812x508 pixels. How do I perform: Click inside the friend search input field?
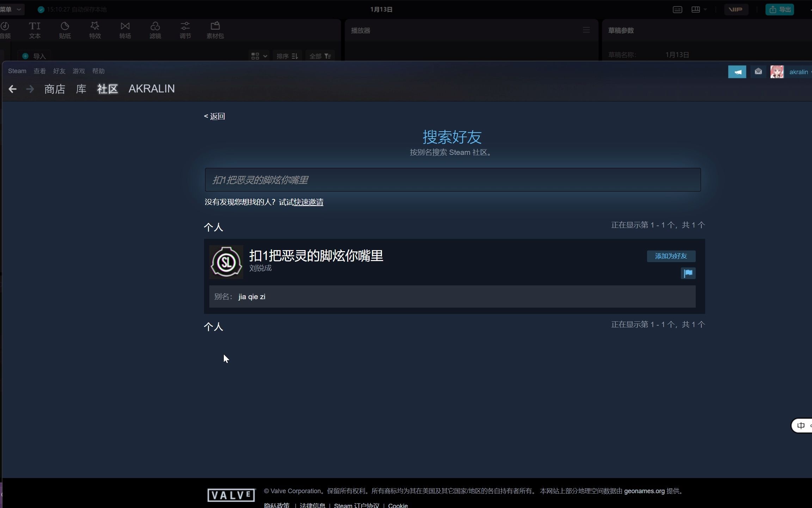pyautogui.click(x=453, y=180)
